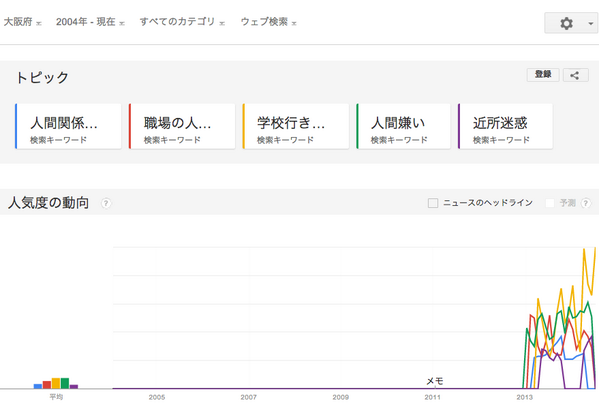
Task: Open the ウェブ検索 search type dropdown
Action: coord(269,22)
